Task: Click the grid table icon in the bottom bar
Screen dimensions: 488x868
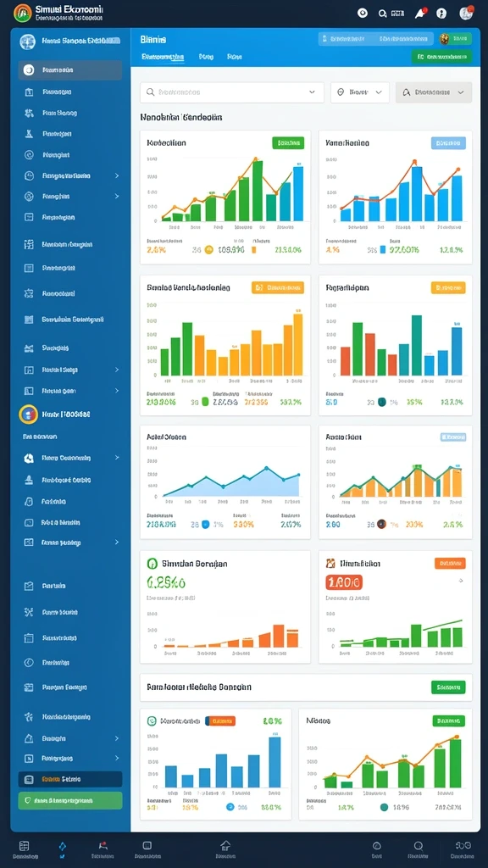Action: coord(24,846)
